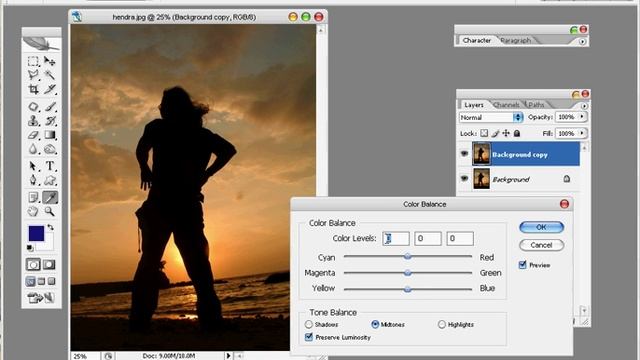Select the Pen tool
Image resolution: width=640 pixels, height=360 pixels.
[33, 180]
